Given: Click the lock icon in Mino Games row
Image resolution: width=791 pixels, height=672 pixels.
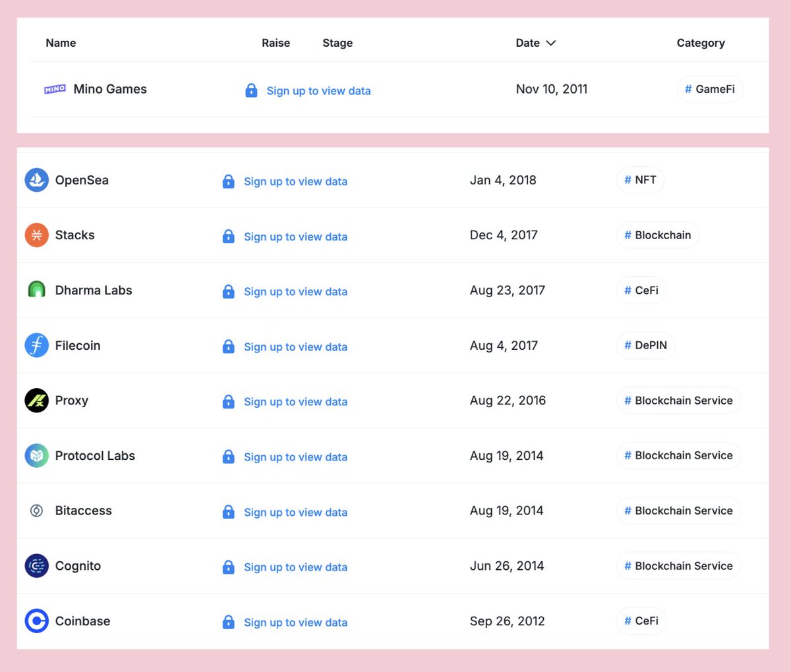Looking at the screenshot, I should coord(251,90).
